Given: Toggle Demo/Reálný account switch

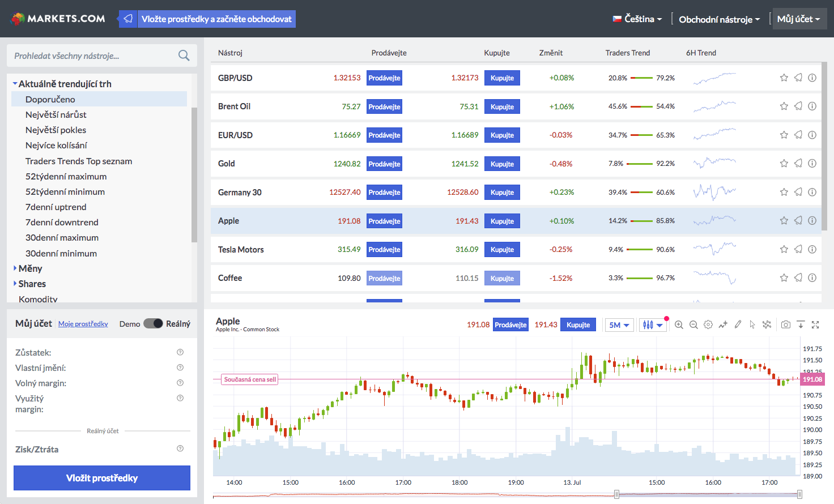Looking at the screenshot, I should point(153,323).
